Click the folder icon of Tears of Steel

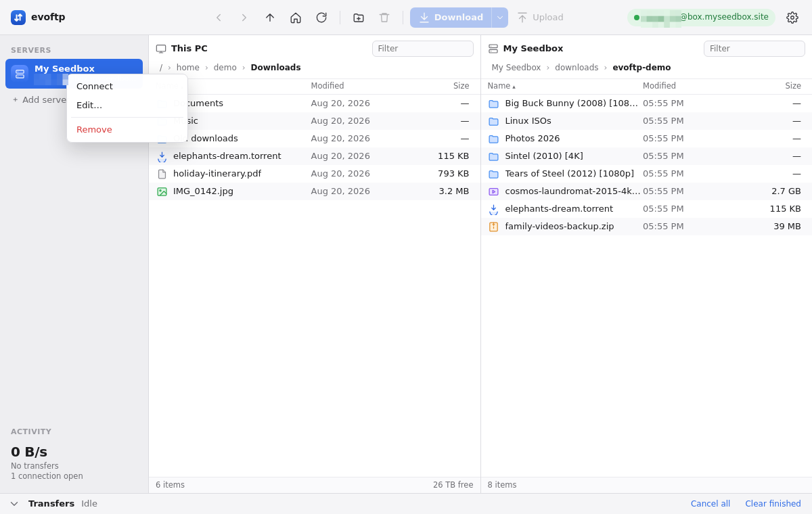coord(493,174)
